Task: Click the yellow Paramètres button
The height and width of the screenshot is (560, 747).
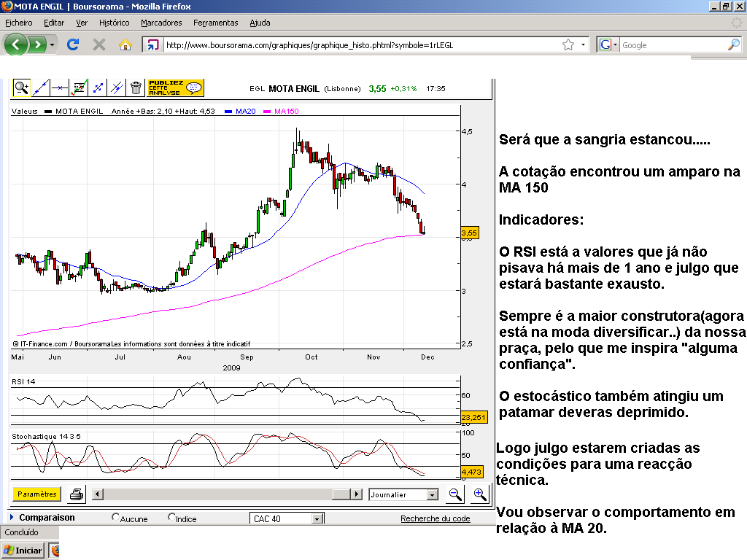Action: point(36,494)
